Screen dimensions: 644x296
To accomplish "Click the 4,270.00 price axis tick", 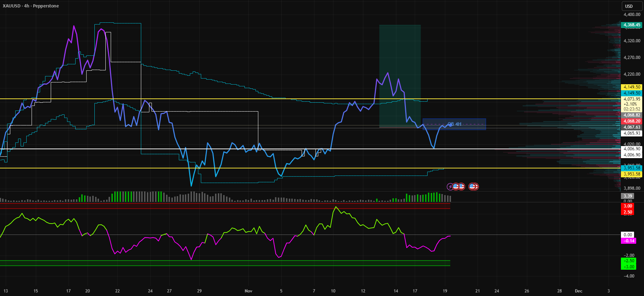I will [x=632, y=57].
